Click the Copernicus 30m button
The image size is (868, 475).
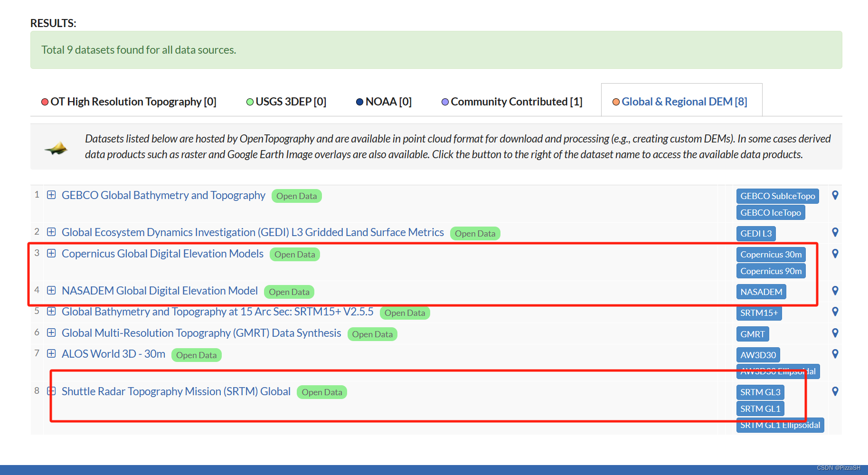[771, 254]
